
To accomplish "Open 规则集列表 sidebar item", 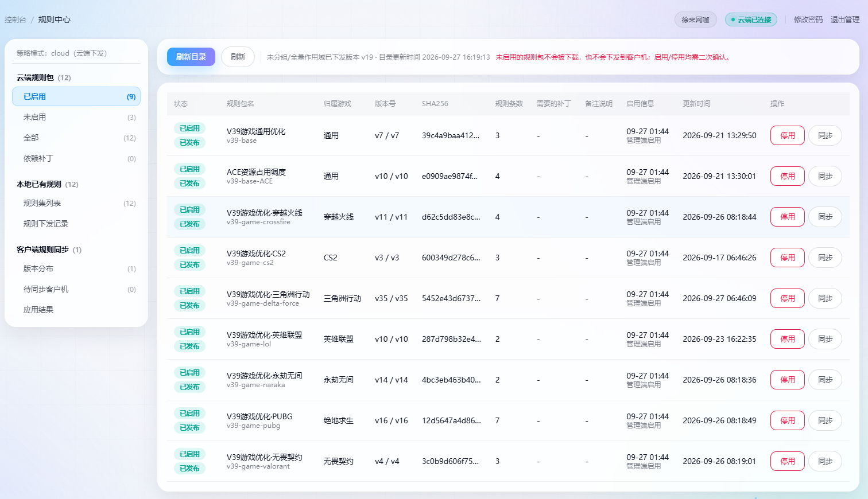I will 76,203.
